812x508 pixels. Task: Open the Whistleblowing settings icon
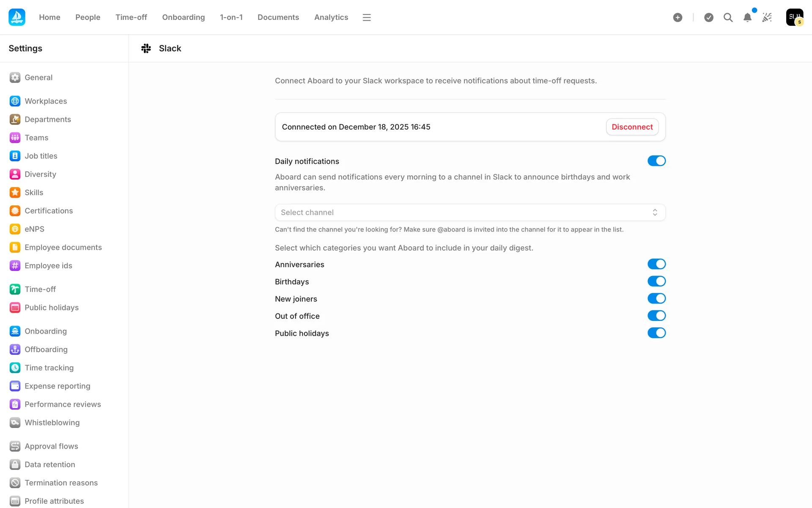coord(15,422)
